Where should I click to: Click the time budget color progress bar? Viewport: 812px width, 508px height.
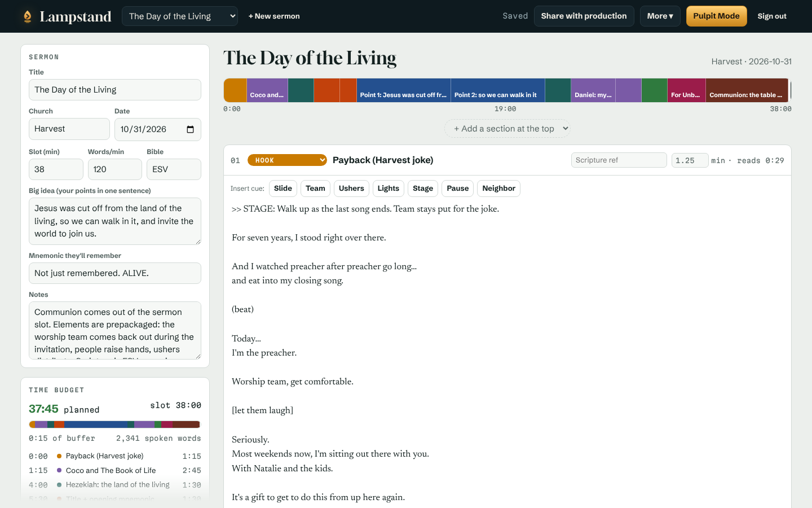point(115,424)
